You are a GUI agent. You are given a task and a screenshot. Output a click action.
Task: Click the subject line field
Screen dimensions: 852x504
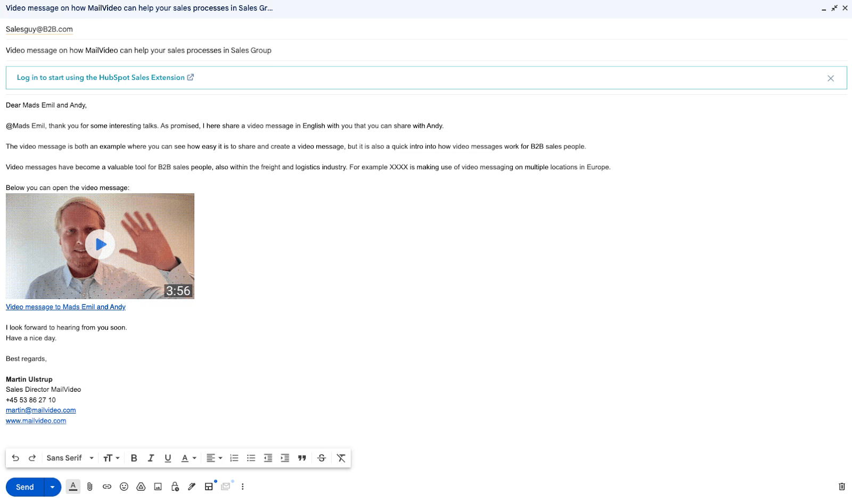click(426, 51)
